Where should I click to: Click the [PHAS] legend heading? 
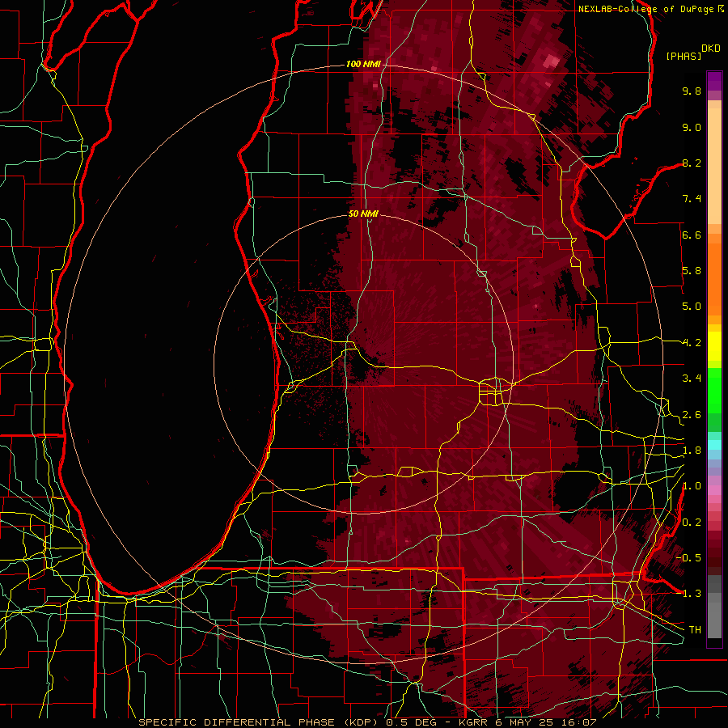tap(684, 56)
